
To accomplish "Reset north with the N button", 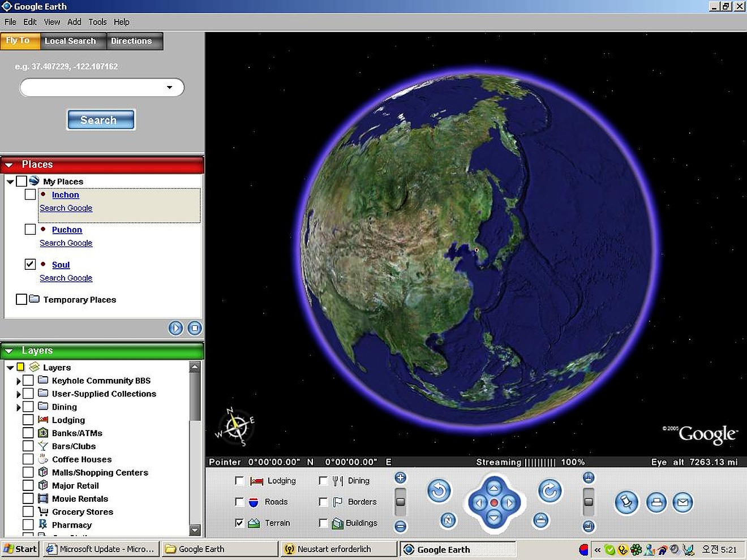I will click(x=448, y=520).
